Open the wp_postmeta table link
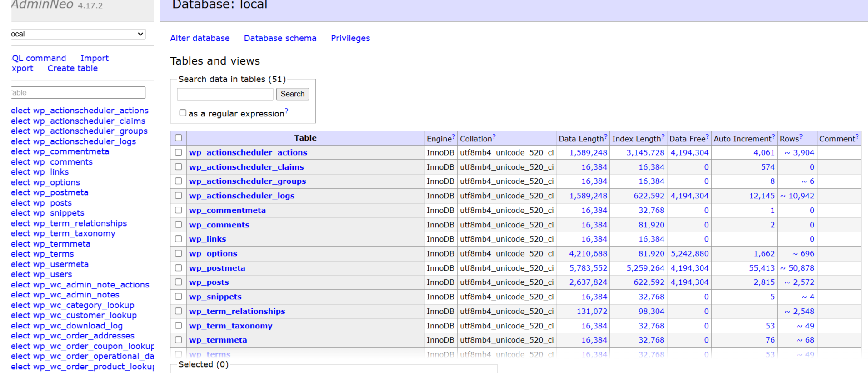868x373 pixels. point(217,268)
